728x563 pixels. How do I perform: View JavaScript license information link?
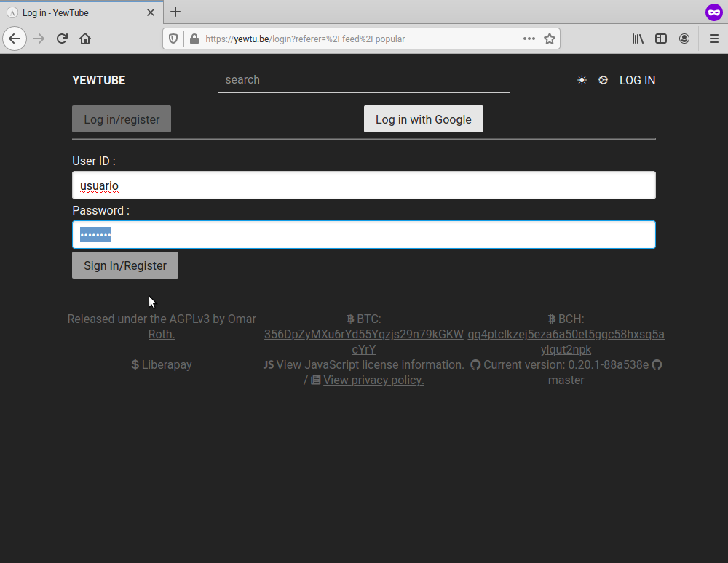click(x=370, y=364)
